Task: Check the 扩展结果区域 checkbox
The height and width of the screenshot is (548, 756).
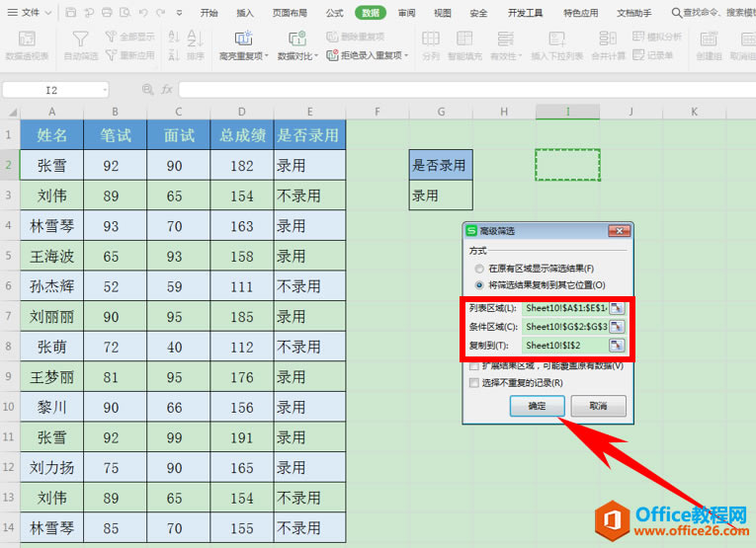Action: 474,366
